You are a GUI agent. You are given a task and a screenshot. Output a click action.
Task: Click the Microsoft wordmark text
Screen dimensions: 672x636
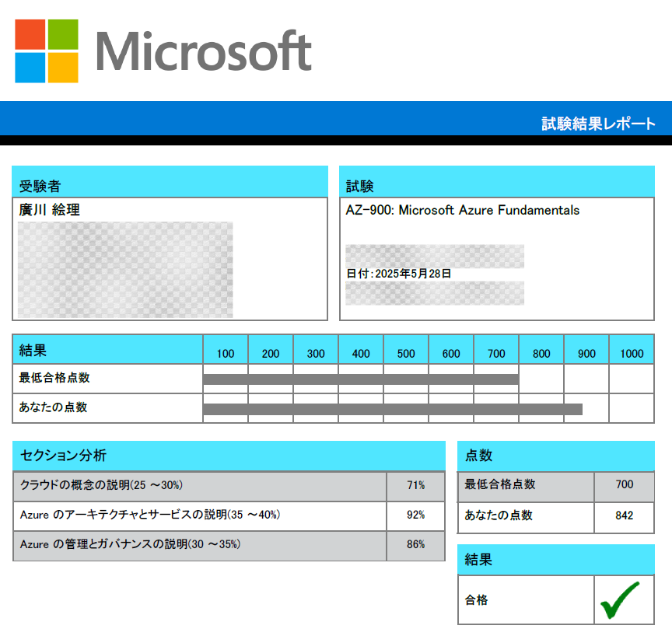tap(204, 51)
